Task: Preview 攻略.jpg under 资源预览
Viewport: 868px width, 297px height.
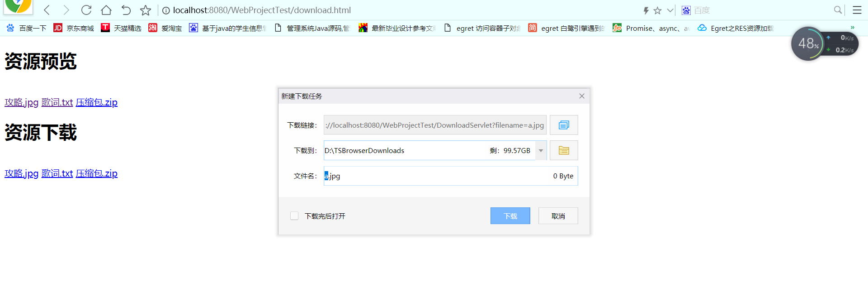Action: pyautogui.click(x=21, y=102)
